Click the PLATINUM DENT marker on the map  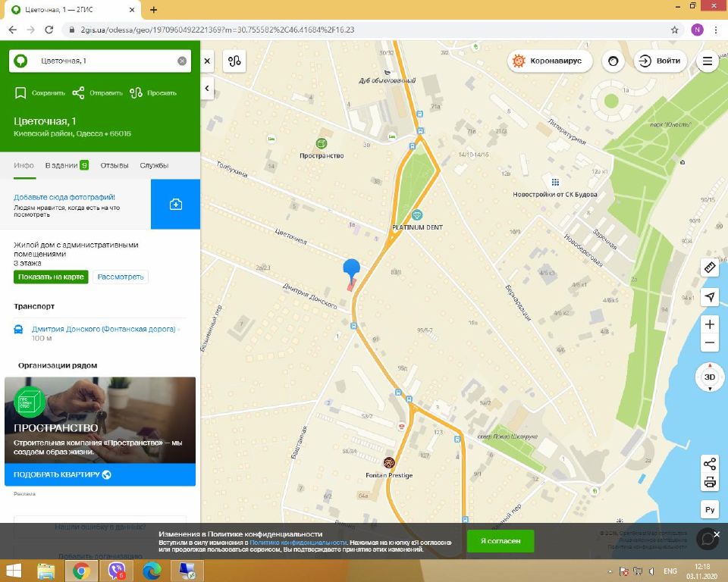point(417,215)
